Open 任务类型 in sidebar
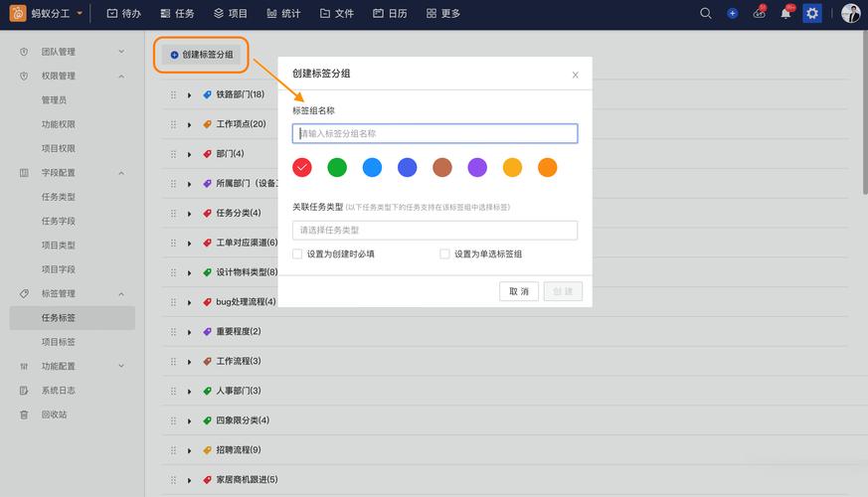Screen dimensions: 868x497 click(58, 197)
